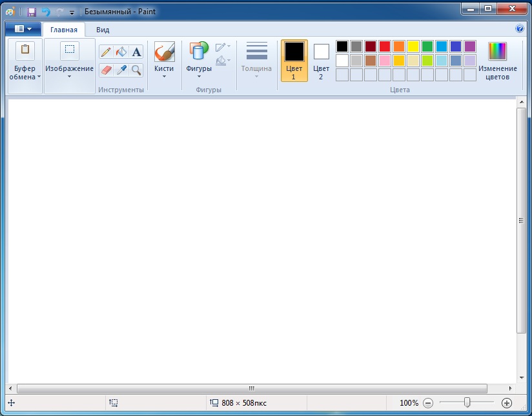Pick the pink color swatch
Screen dimensions: 532x416
[x=385, y=61]
